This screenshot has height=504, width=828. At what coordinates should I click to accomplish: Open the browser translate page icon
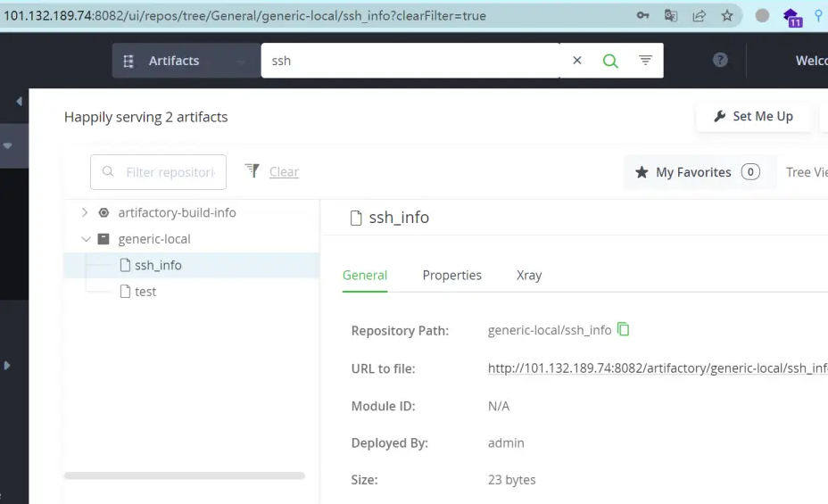click(x=671, y=15)
